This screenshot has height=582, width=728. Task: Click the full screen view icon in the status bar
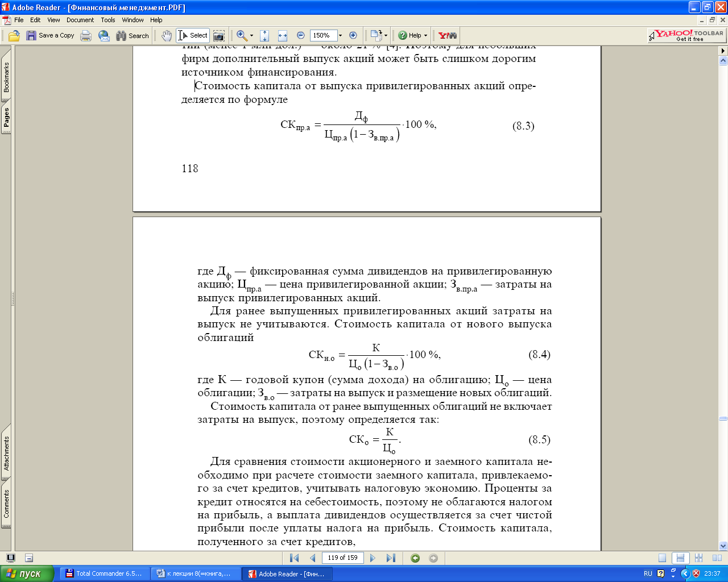tap(11, 558)
